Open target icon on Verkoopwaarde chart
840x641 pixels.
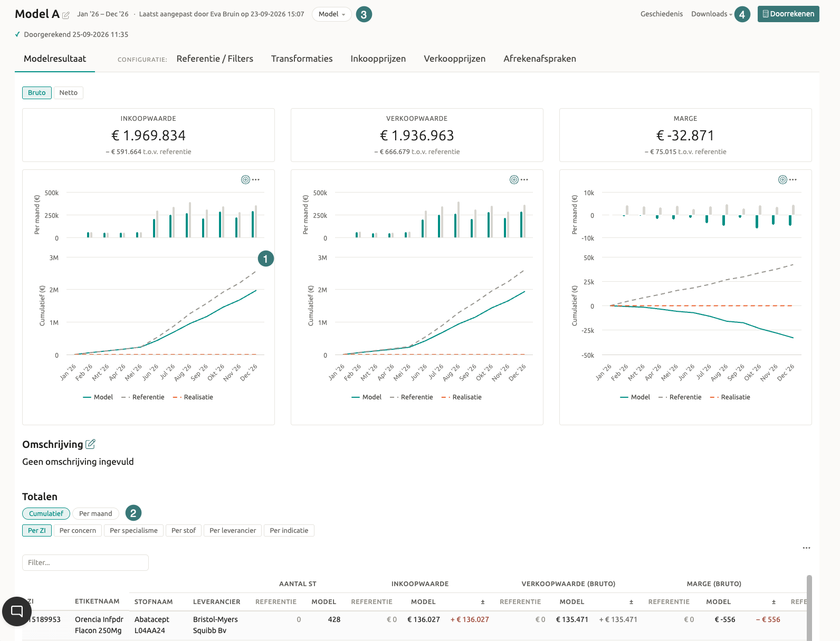pos(514,179)
